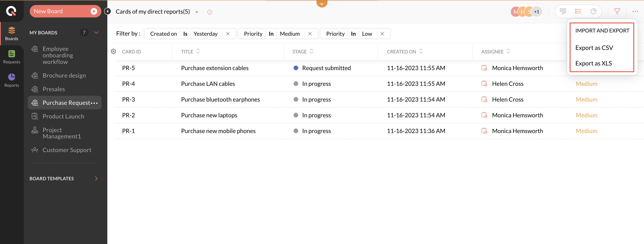
Task: Click the info icon beside view title
Action: [209, 12]
